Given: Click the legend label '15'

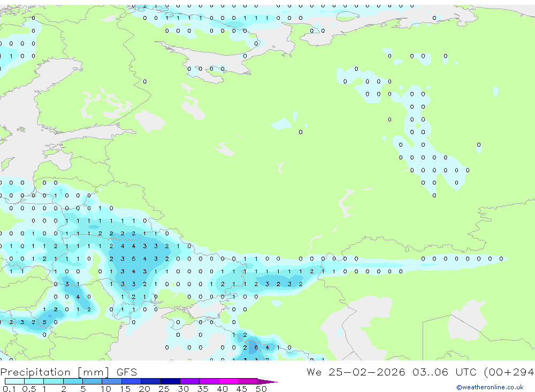Looking at the screenshot, I should pyautogui.click(x=125, y=389).
